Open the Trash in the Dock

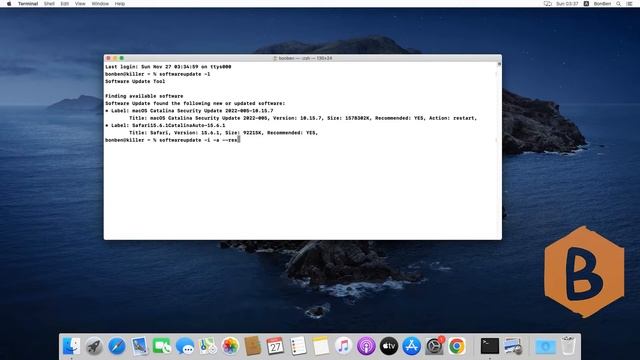click(568, 346)
